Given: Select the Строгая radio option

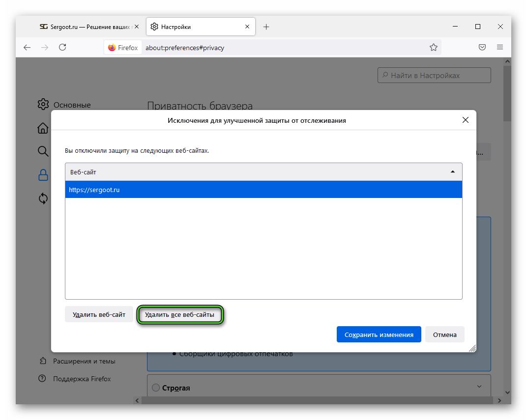Looking at the screenshot, I should click(x=156, y=388).
